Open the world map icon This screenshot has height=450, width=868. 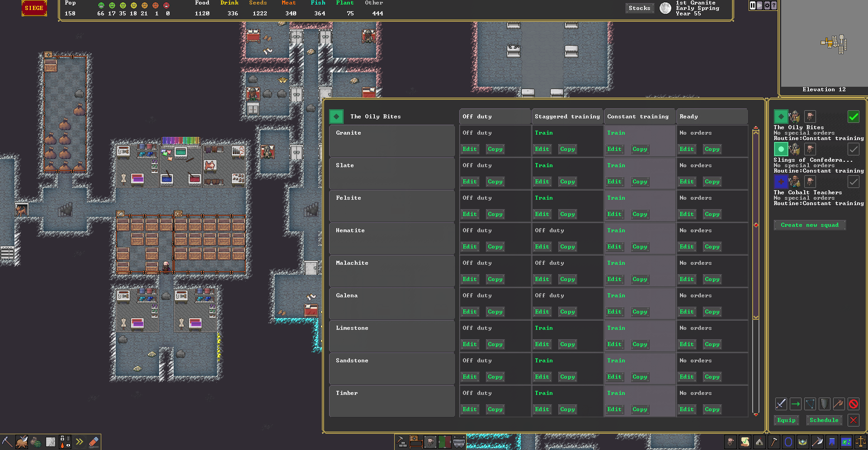(x=847, y=442)
